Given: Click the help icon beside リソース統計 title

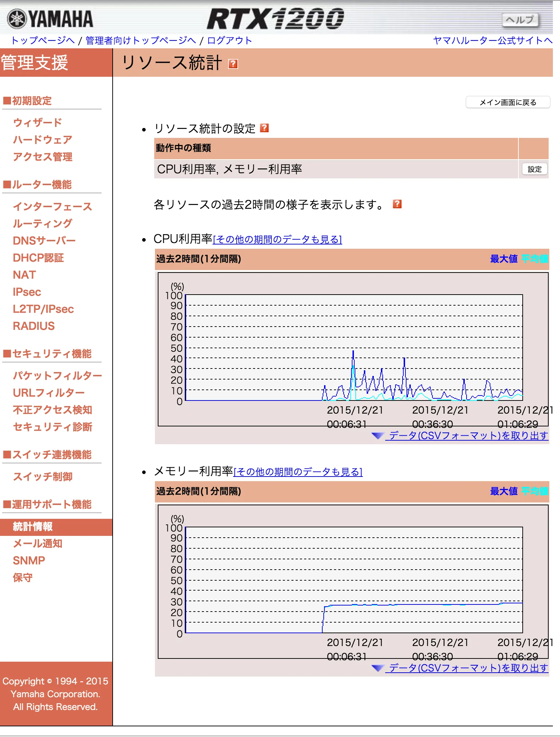Looking at the screenshot, I should click(x=233, y=64).
